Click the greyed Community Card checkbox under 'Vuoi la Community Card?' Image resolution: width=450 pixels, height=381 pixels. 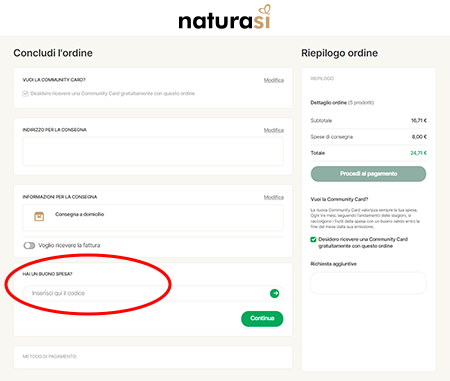[x=25, y=94]
